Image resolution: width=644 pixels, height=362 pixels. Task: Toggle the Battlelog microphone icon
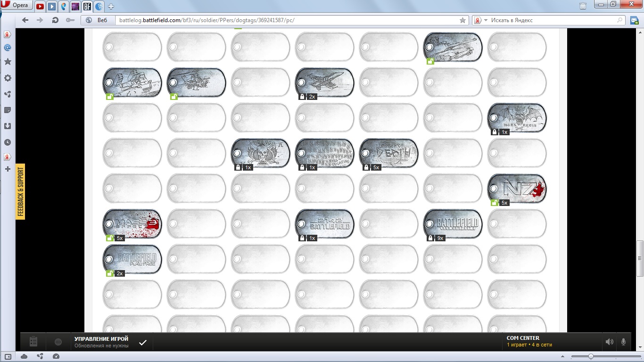pos(623,342)
